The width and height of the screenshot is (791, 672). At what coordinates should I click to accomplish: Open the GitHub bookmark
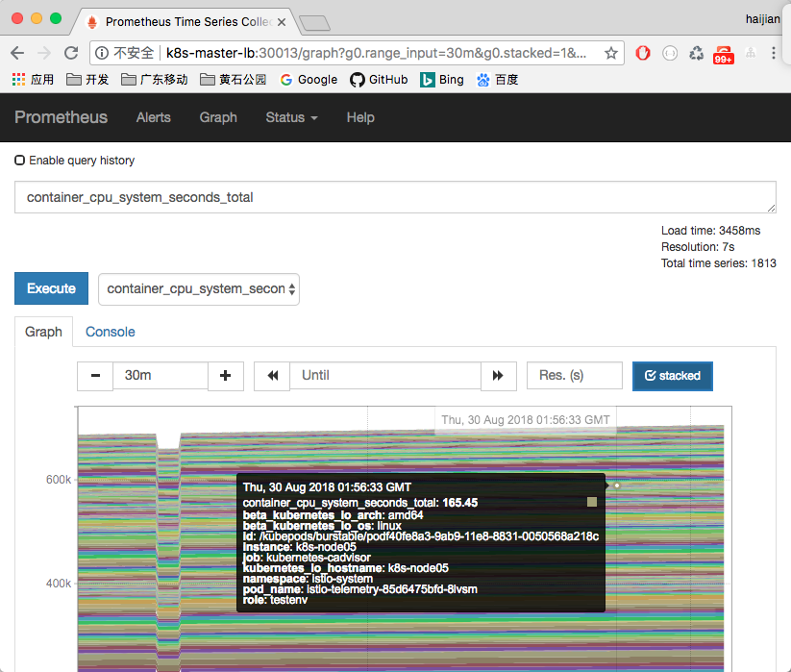pyautogui.click(x=379, y=80)
